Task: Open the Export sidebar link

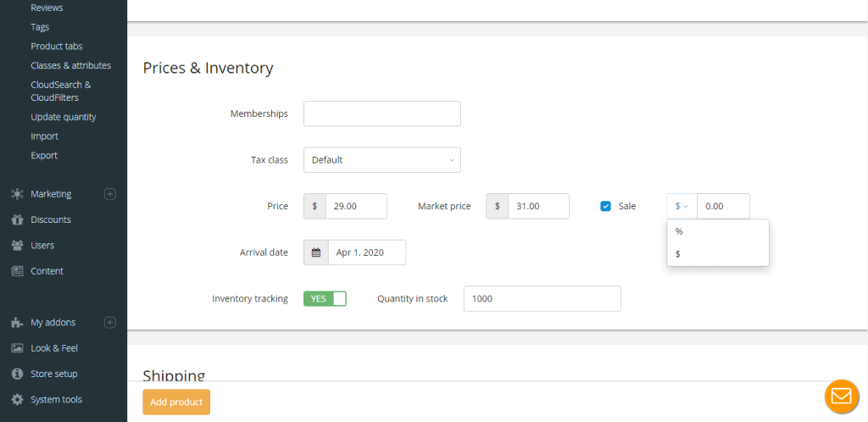Action: (x=44, y=155)
